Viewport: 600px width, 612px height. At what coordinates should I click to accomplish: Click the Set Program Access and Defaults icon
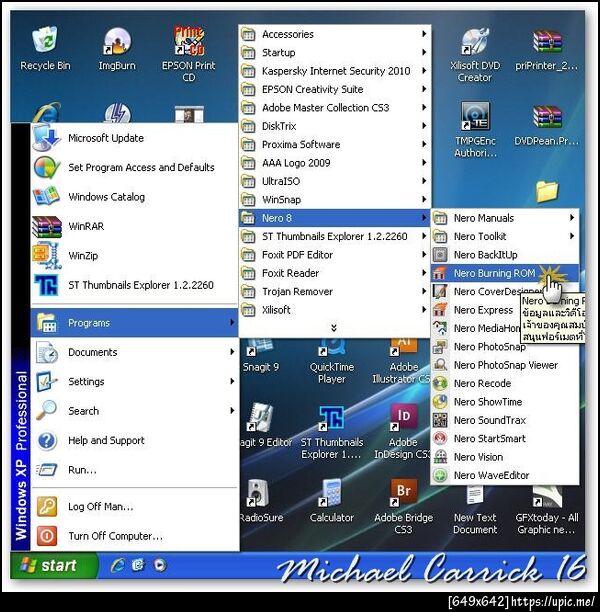(47, 167)
